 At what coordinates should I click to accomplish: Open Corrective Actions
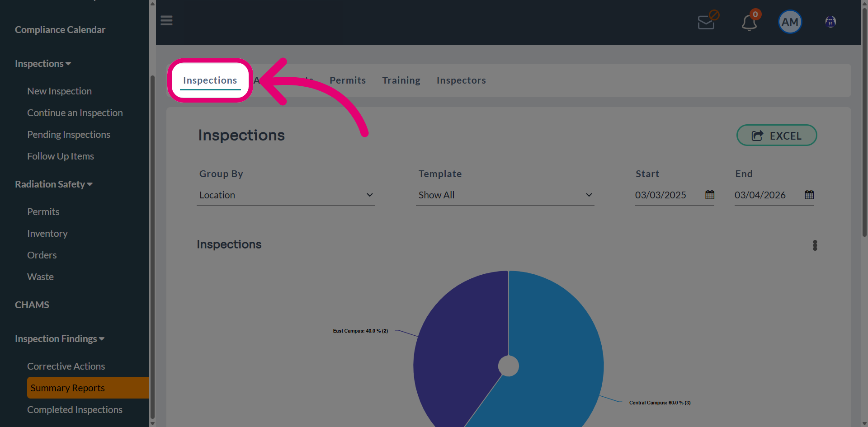pos(66,366)
